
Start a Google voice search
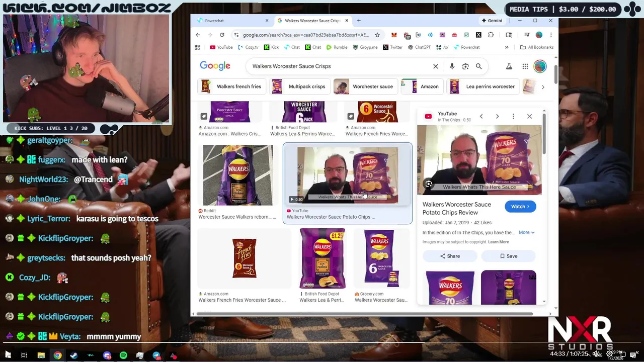(452, 66)
